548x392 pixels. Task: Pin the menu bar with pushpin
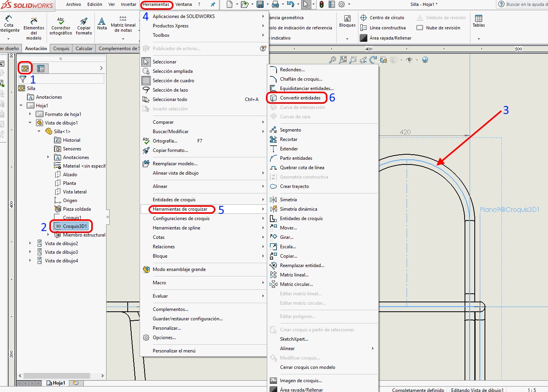pos(213,4)
